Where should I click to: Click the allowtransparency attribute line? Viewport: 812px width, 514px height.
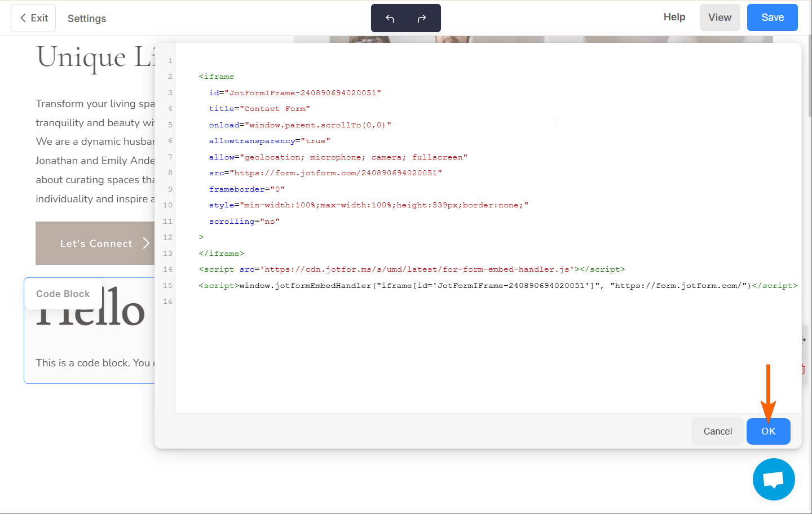click(x=270, y=141)
